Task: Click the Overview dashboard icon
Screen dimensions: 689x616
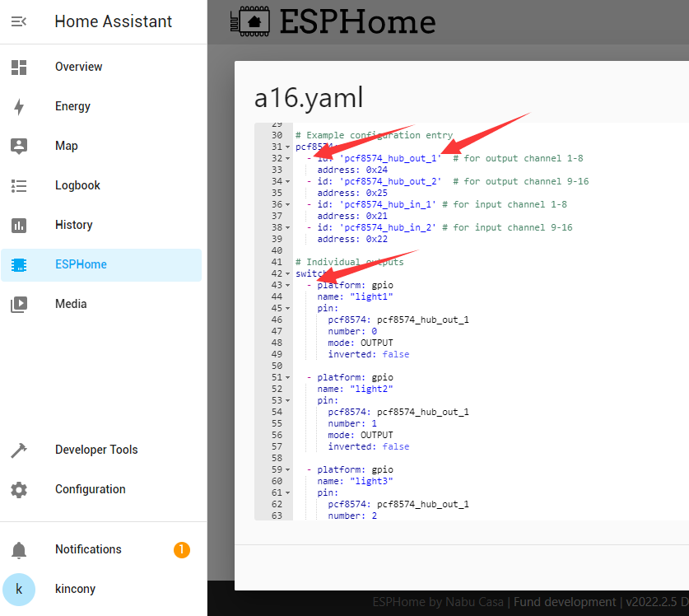Action: pos(19,67)
